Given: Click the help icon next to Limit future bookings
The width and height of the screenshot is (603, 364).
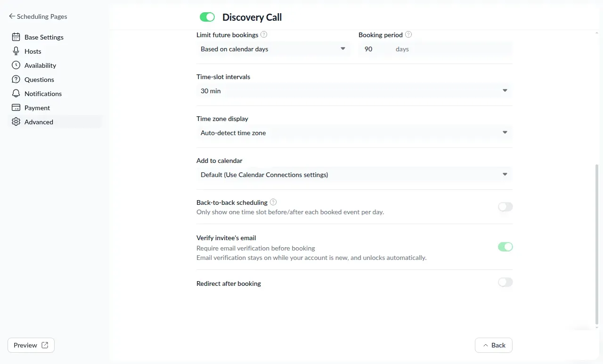Looking at the screenshot, I should coord(264,35).
